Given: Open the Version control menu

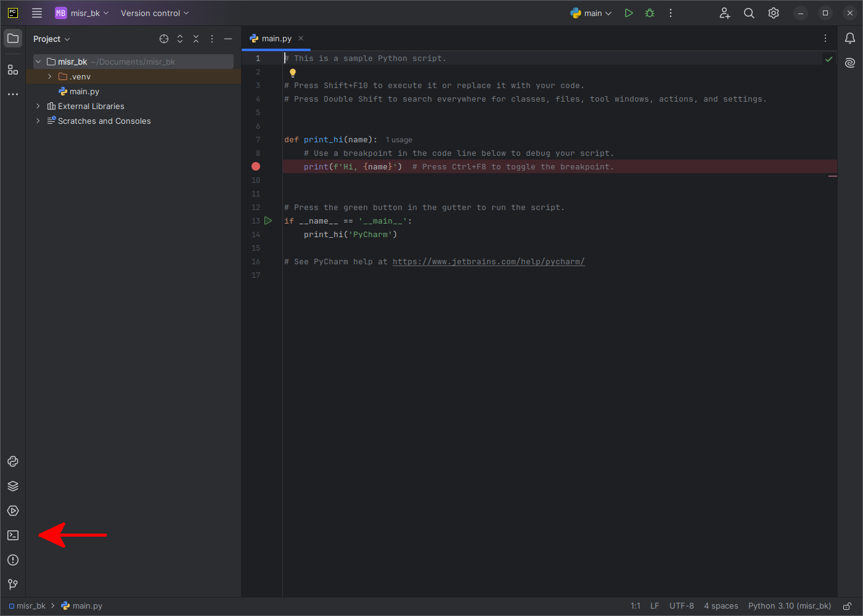Looking at the screenshot, I should 153,12.
